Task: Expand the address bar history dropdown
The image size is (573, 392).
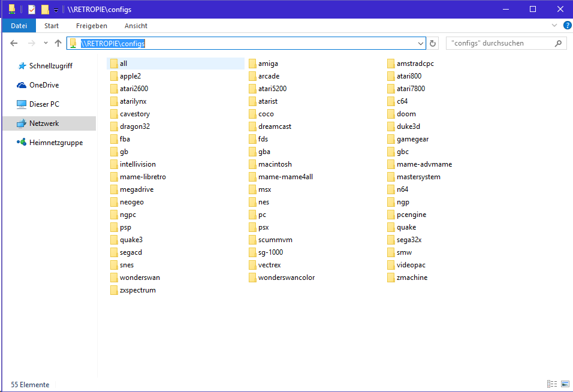Action: (x=421, y=43)
